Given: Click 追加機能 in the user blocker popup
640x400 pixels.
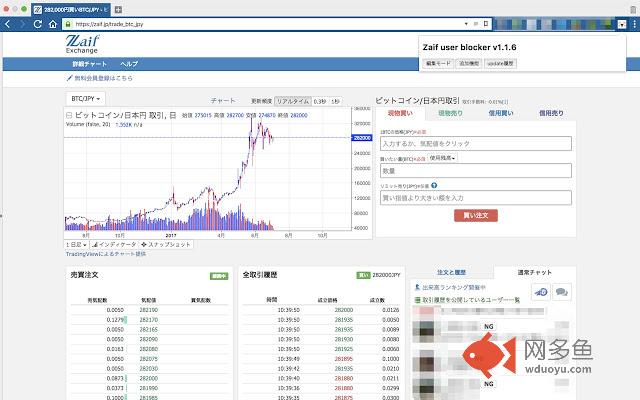Looking at the screenshot, I should (469, 64).
